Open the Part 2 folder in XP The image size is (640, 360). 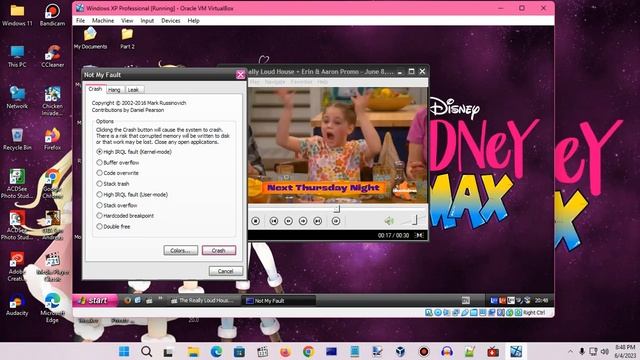(127, 38)
